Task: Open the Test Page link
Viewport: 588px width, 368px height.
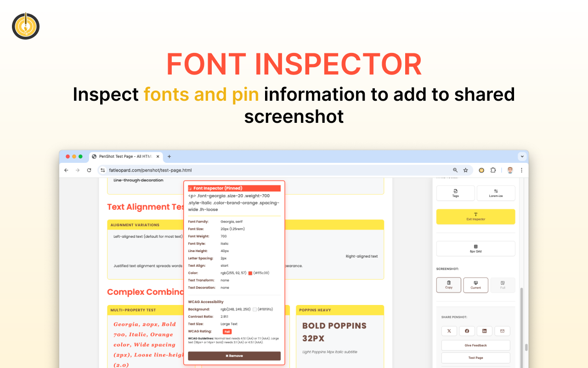Action: [475, 357]
